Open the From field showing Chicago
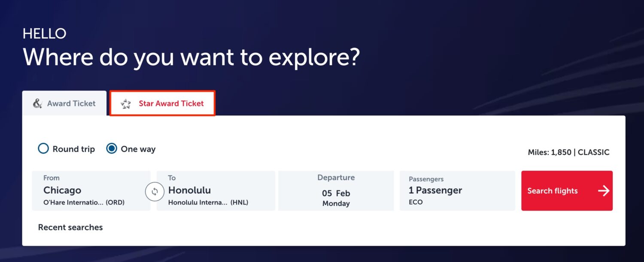The width and height of the screenshot is (644, 262). pos(91,190)
